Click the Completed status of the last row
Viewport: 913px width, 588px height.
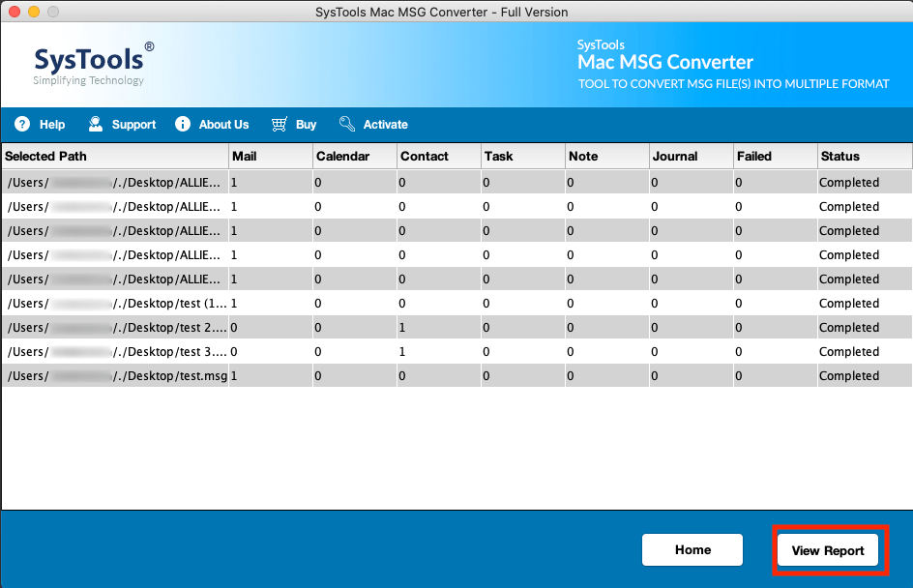(848, 375)
